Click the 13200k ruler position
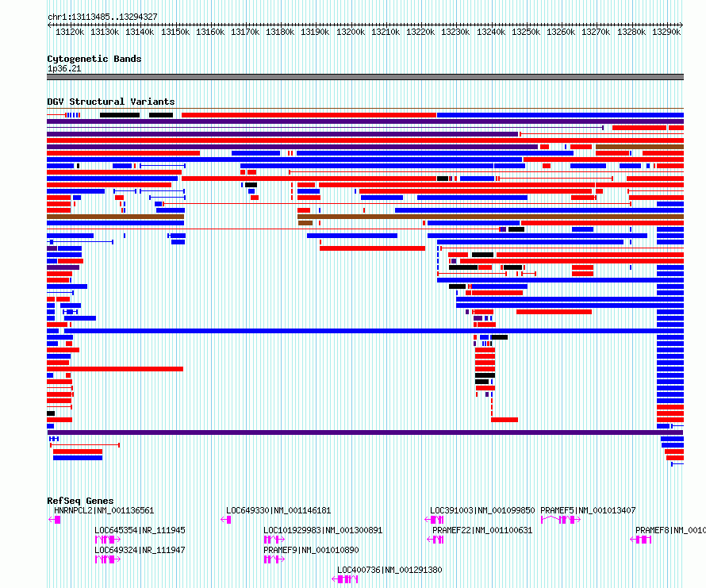This screenshot has width=706, height=588. click(x=351, y=32)
